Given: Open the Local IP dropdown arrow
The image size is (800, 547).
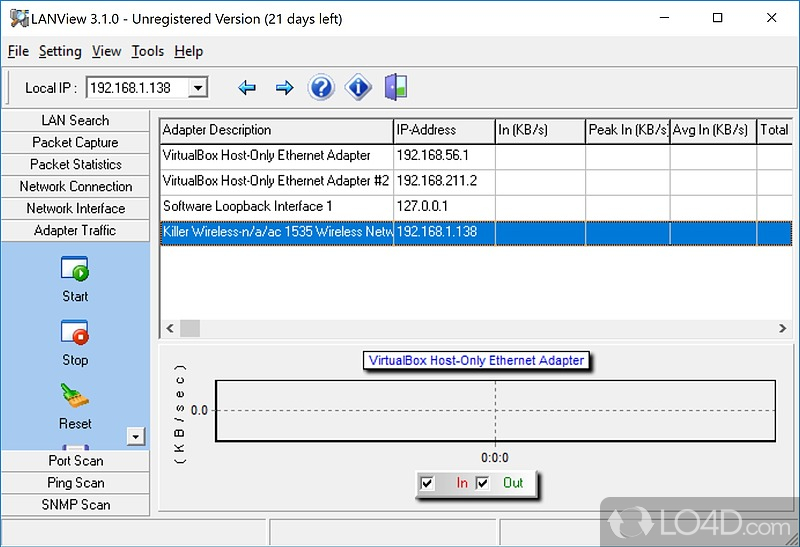Looking at the screenshot, I should 198,88.
